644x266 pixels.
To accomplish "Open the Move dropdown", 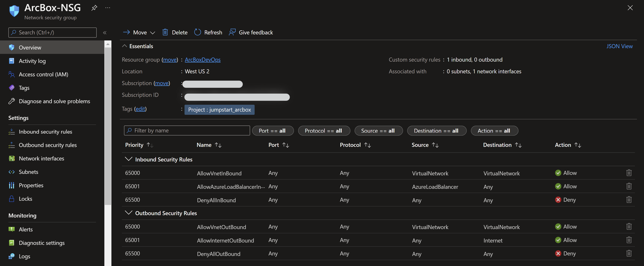I will click(x=139, y=32).
